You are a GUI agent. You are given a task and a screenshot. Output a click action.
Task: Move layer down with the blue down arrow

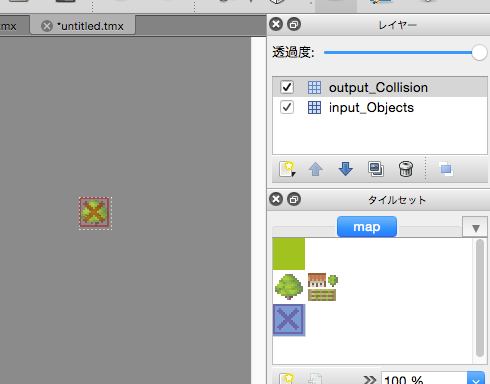coord(345,169)
